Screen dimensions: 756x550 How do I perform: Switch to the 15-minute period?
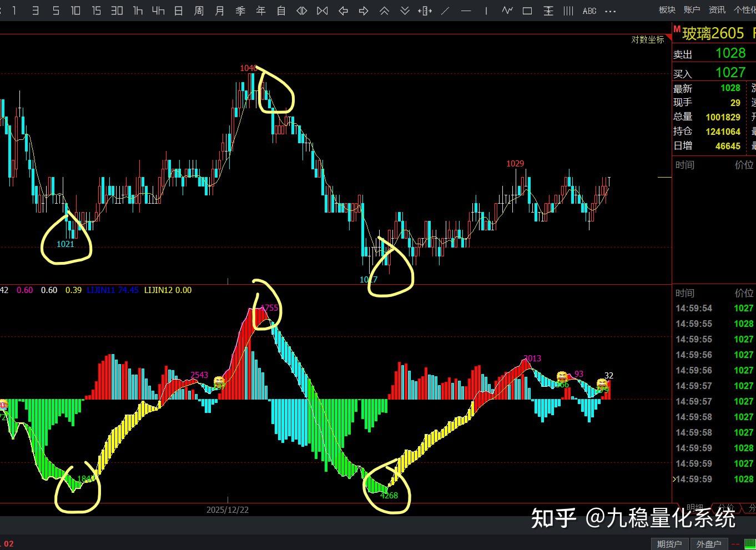(x=97, y=11)
